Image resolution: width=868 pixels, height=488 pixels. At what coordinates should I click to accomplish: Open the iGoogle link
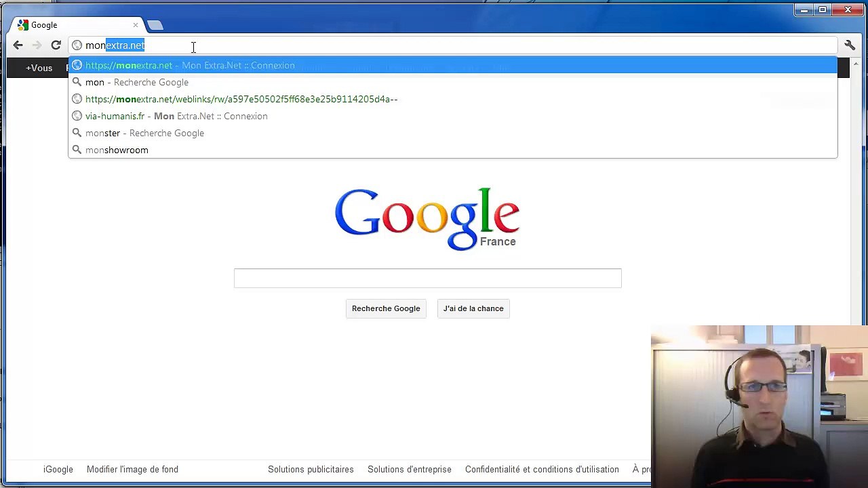[58, 469]
